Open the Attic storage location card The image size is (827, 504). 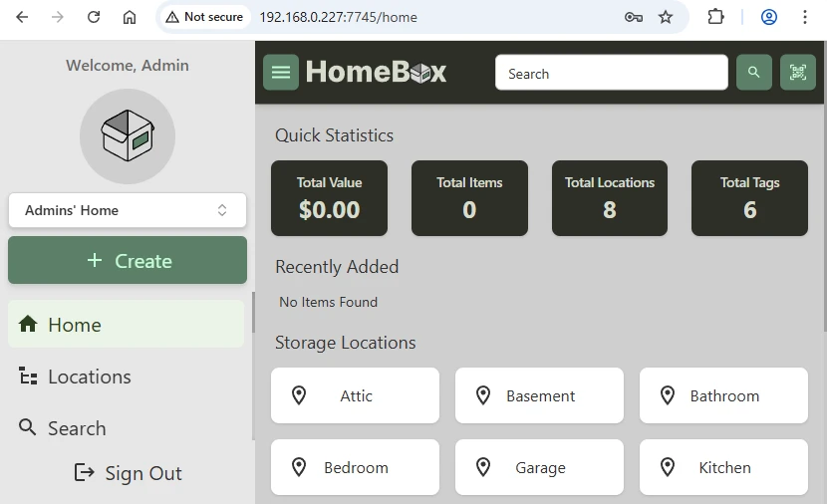[355, 395]
